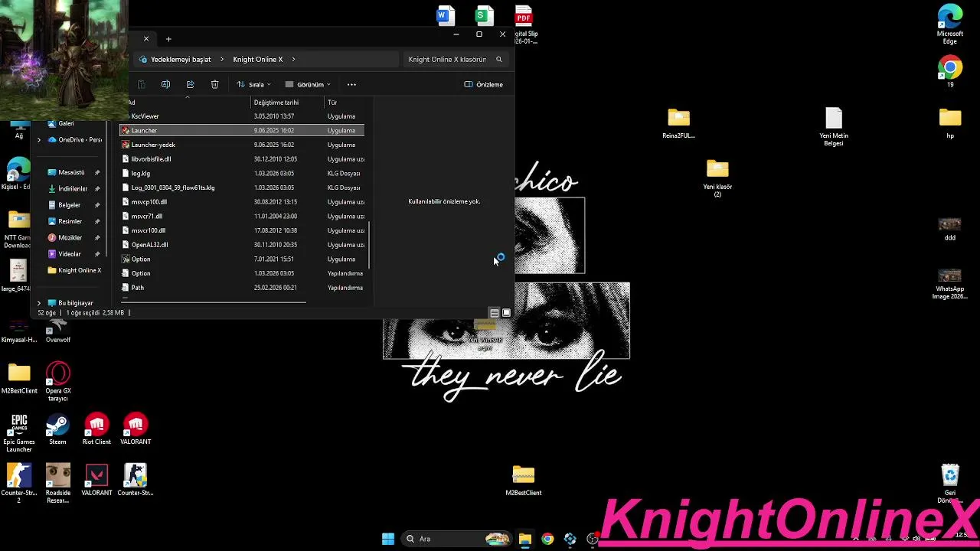
Task: Open İndirilenler in quick access
Action: [x=69, y=189]
